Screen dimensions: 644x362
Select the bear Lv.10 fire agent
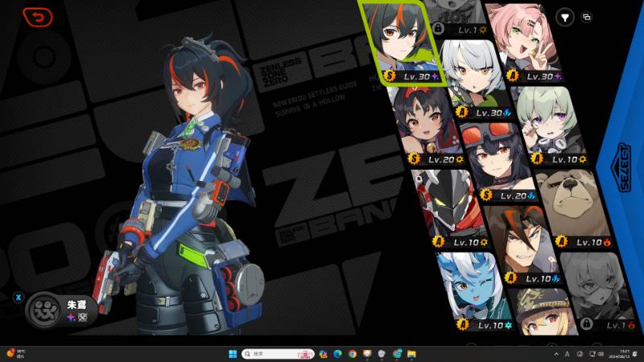tap(575, 209)
